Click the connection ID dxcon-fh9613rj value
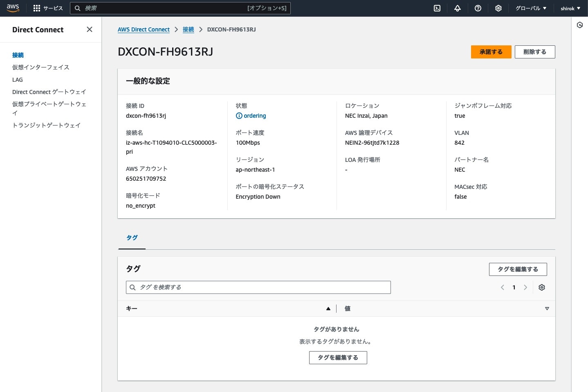Viewport: 588px width, 392px height. click(146, 116)
